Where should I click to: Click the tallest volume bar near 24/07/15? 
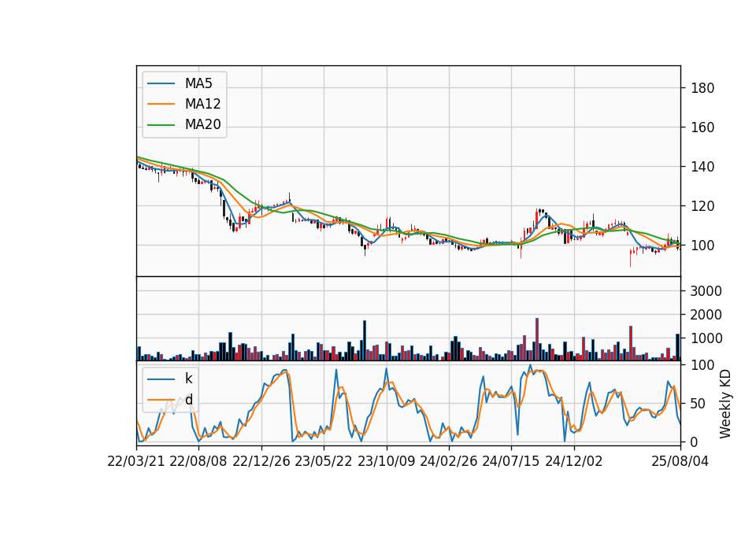[536, 339]
